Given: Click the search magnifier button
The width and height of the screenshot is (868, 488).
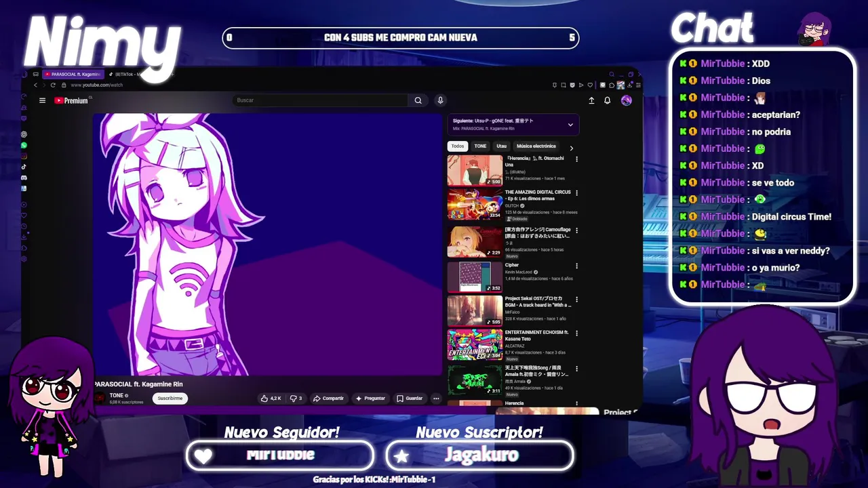Looking at the screenshot, I should pyautogui.click(x=418, y=100).
